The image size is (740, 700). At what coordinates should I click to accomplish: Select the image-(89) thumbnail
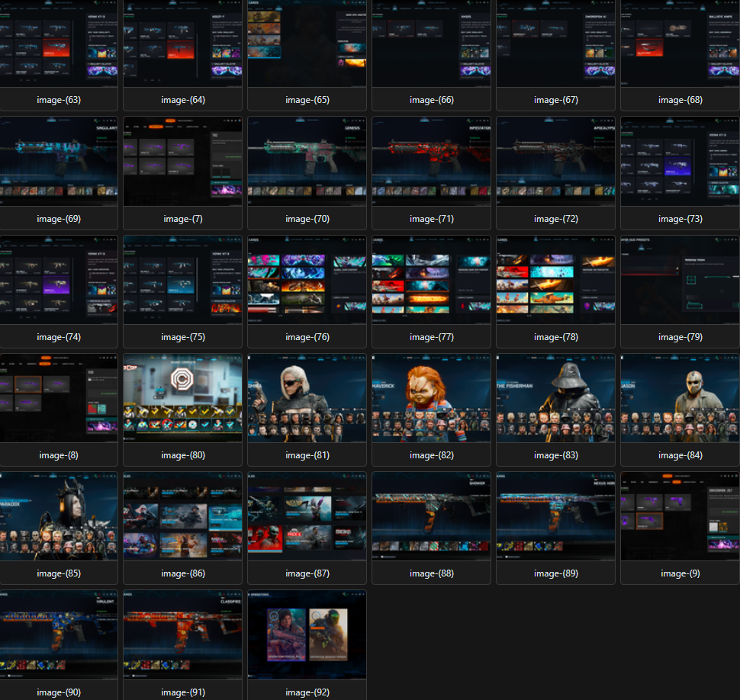555,516
